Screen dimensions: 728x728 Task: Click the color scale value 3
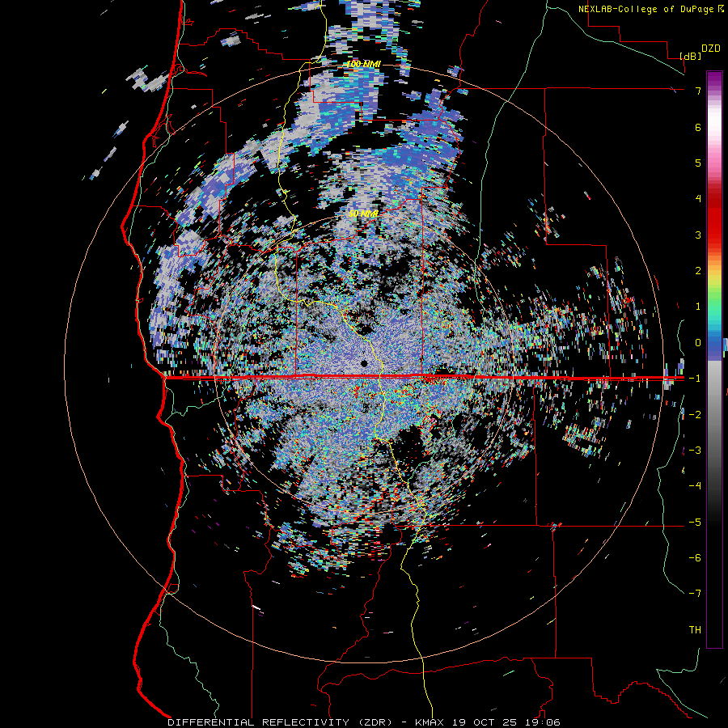(x=698, y=235)
